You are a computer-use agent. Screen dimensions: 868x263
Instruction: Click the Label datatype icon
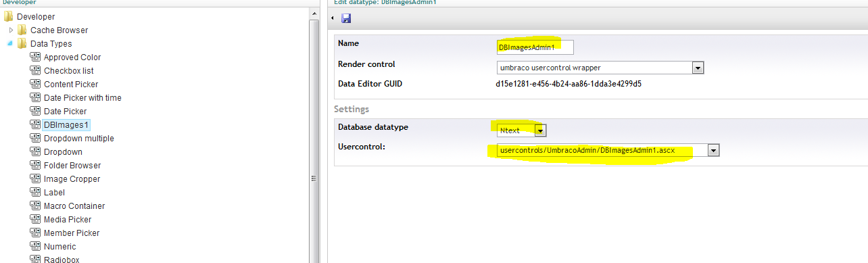click(x=36, y=192)
